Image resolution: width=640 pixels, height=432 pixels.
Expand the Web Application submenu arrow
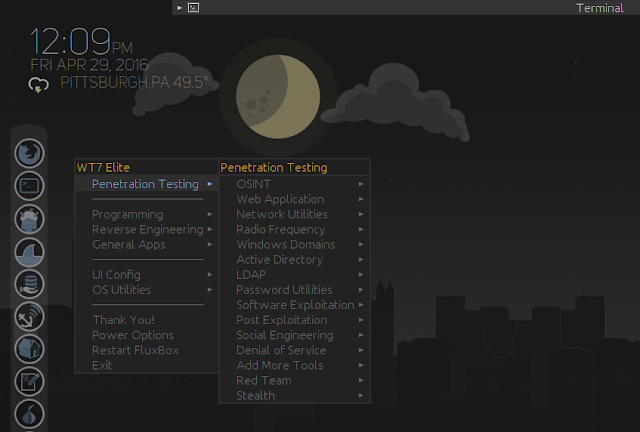tap(361, 199)
